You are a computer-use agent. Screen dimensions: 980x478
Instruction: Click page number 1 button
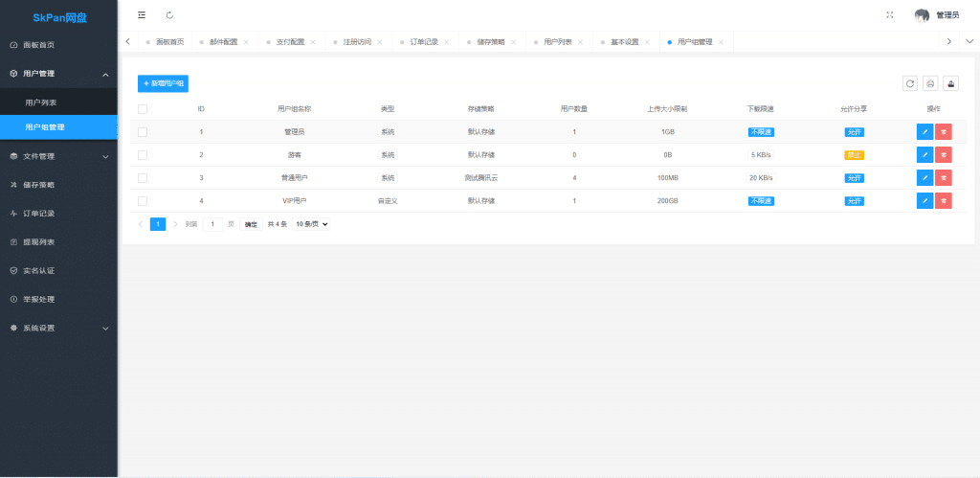point(158,224)
